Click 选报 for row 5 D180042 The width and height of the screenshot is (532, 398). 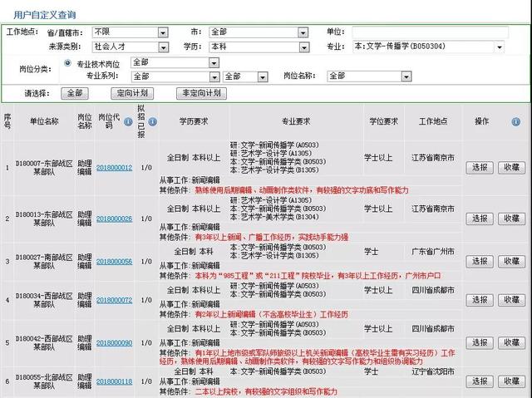pos(480,343)
